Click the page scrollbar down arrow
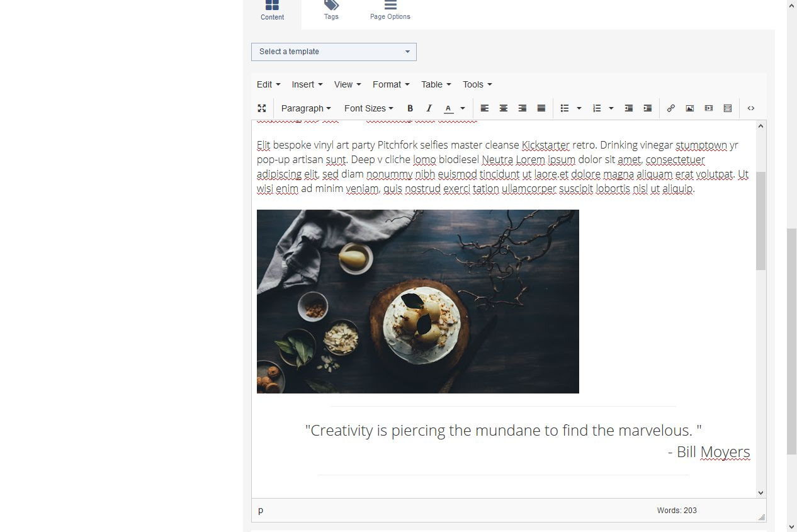The width and height of the screenshot is (797, 532). click(x=792, y=527)
